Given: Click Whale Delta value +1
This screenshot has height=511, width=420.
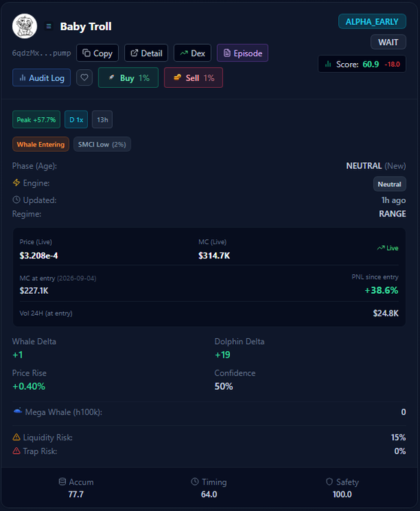Looking at the screenshot, I should click(x=17, y=355).
